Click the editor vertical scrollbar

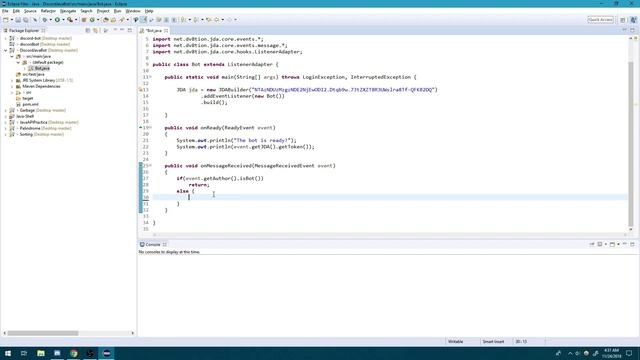coord(631,143)
